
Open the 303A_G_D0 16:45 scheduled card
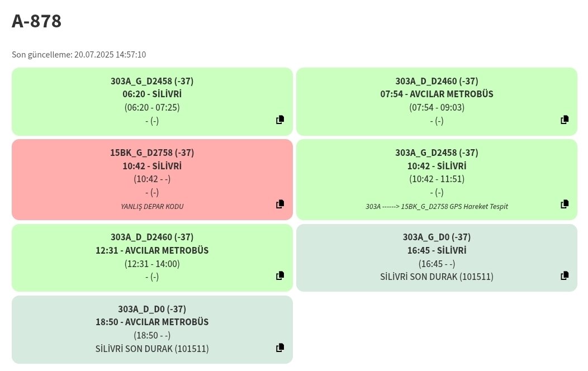pos(437,258)
